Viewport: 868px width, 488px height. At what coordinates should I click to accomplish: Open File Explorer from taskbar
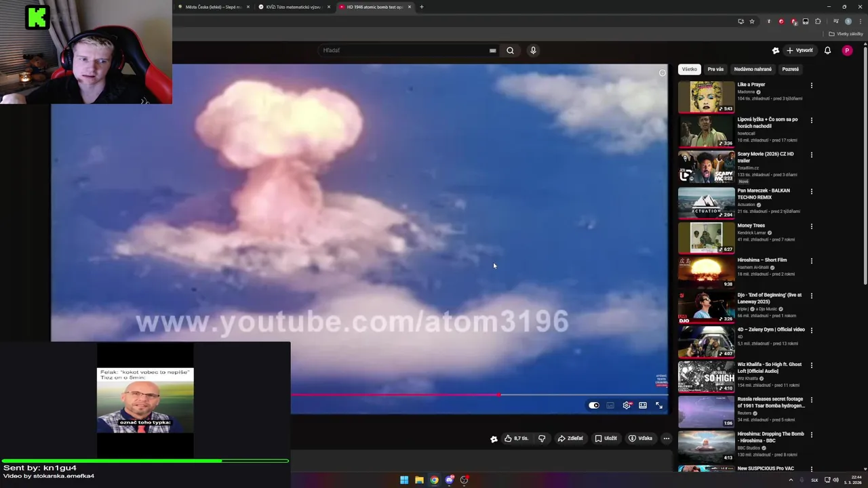(x=419, y=480)
